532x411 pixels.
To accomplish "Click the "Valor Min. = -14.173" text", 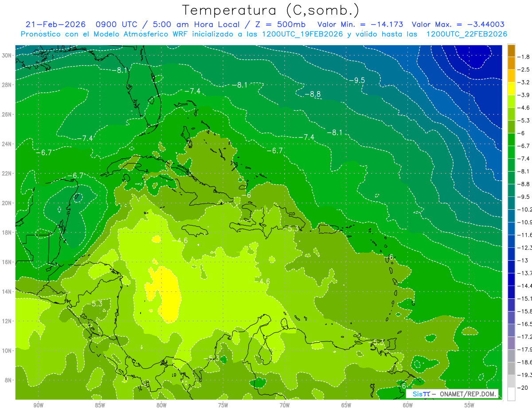I will pyautogui.click(x=360, y=25).
